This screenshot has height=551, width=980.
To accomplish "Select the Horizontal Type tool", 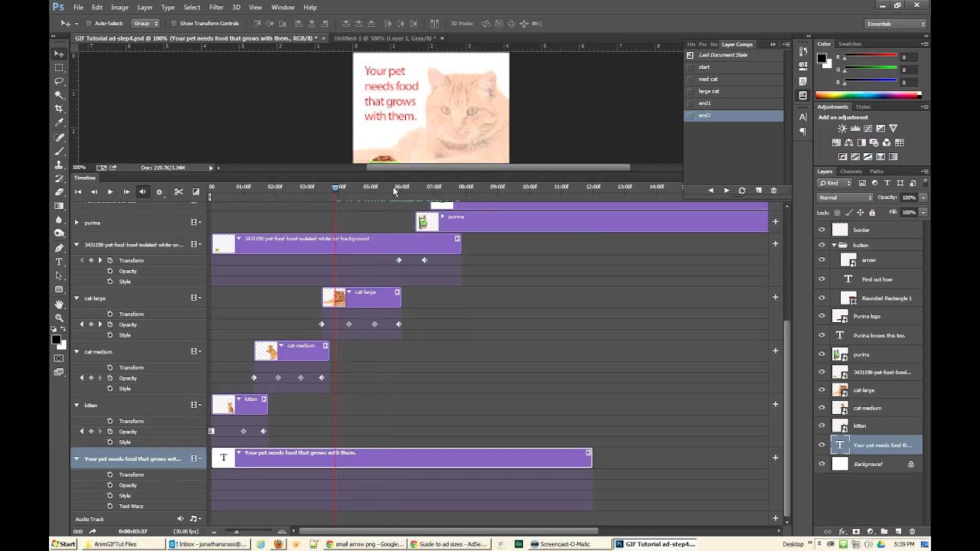I will tap(59, 262).
